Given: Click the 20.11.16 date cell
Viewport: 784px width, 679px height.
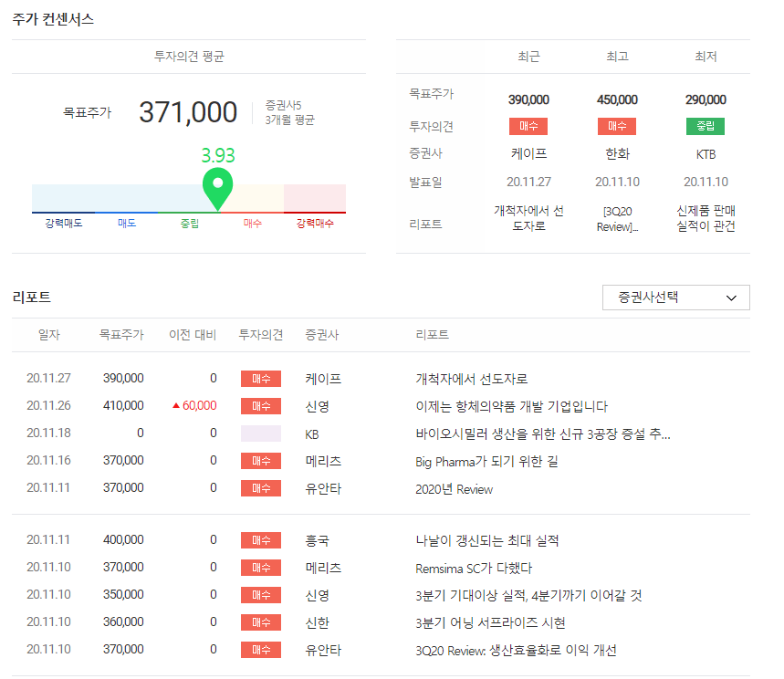Looking at the screenshot, I should coord(48,460).
